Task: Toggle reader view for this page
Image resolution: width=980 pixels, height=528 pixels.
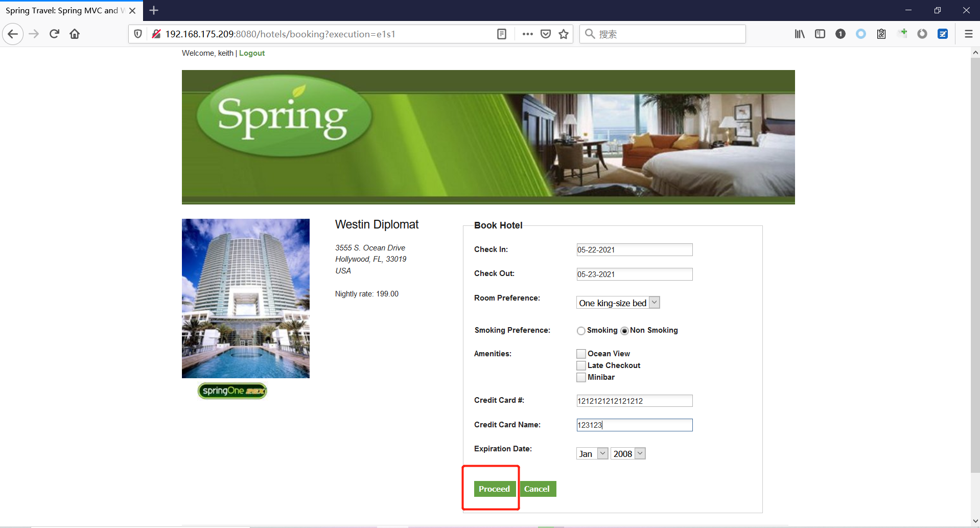Action: tap(502, 34)
